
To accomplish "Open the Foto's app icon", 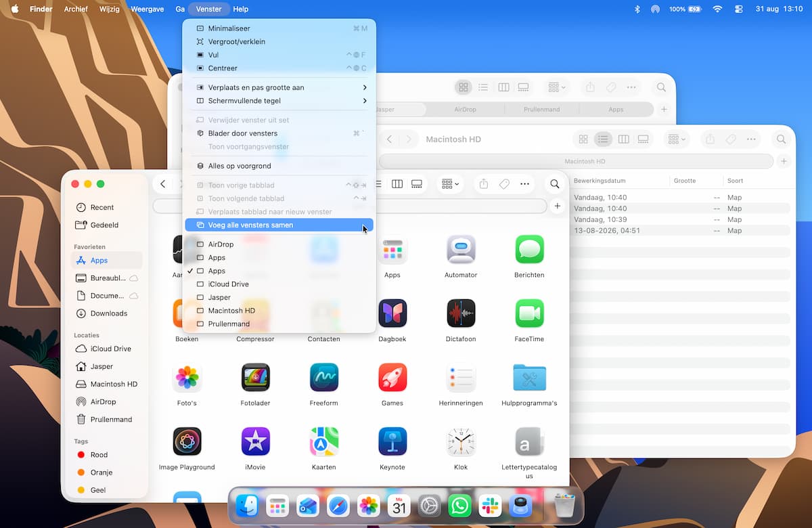I will point(187,378).
